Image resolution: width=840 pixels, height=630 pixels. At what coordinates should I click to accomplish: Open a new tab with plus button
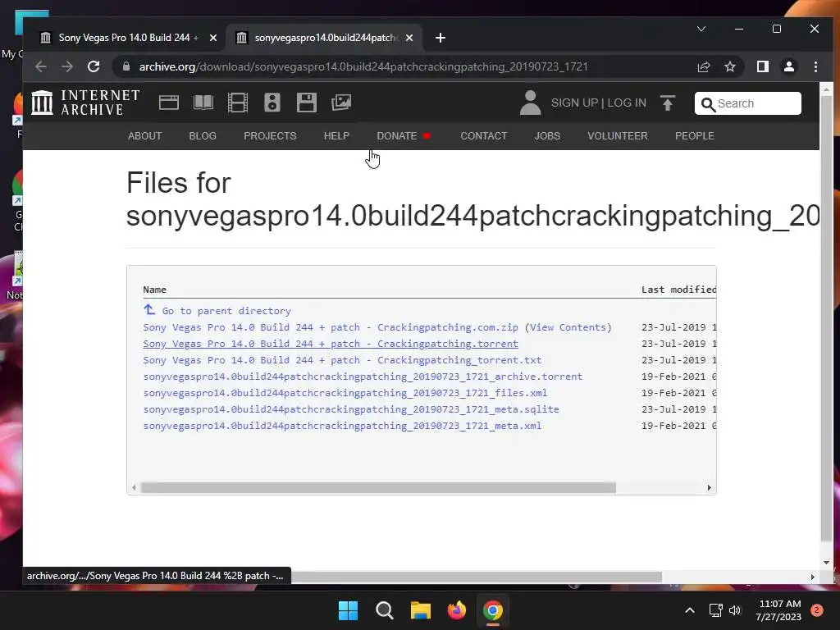tap(441, 38)
